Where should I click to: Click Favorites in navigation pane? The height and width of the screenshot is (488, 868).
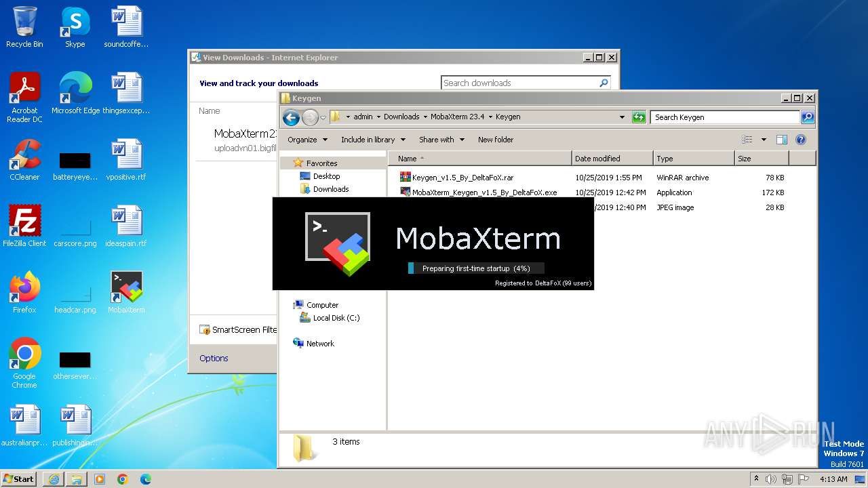click(321, 163)
